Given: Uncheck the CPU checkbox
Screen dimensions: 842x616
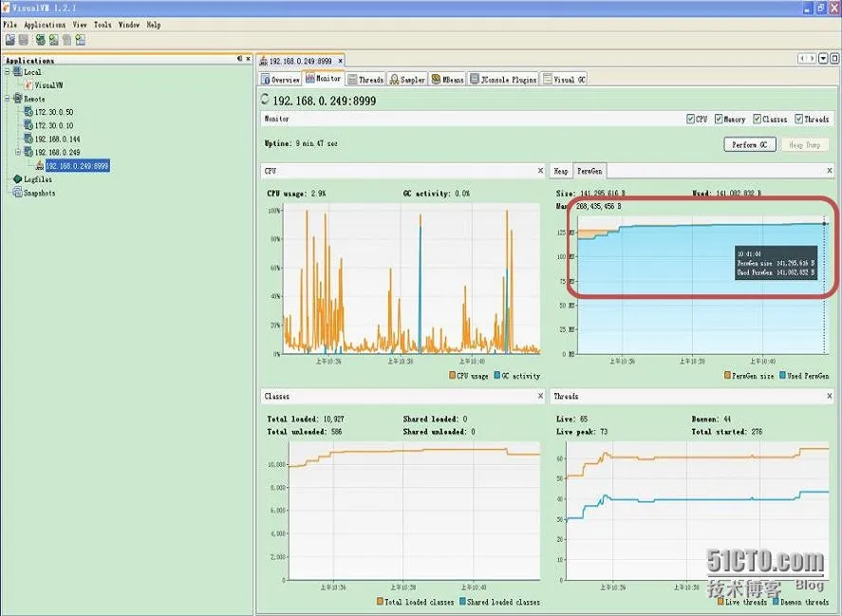Looking at the screenshot, I should click(690, 120).
